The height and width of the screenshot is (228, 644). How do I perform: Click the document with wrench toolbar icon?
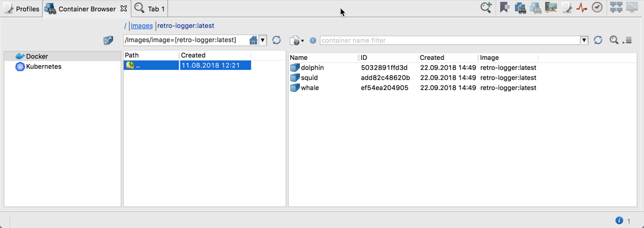pos(567,8)
